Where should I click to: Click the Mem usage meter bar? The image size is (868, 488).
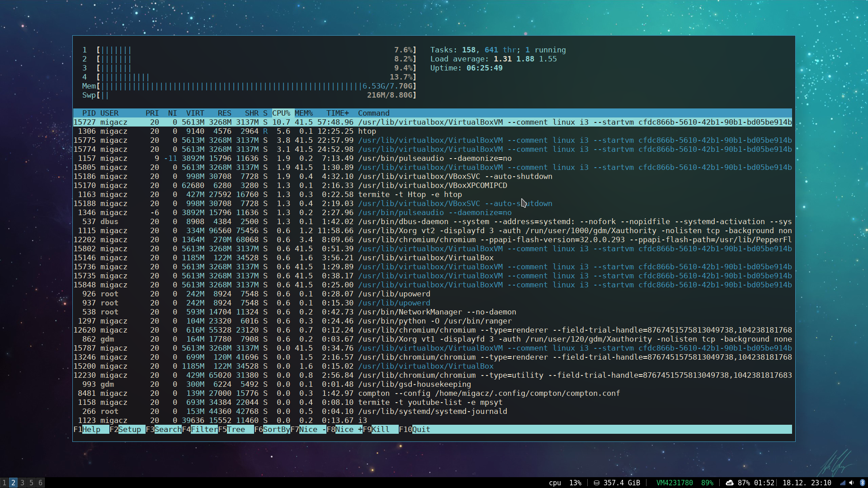[x=253, y=86]
